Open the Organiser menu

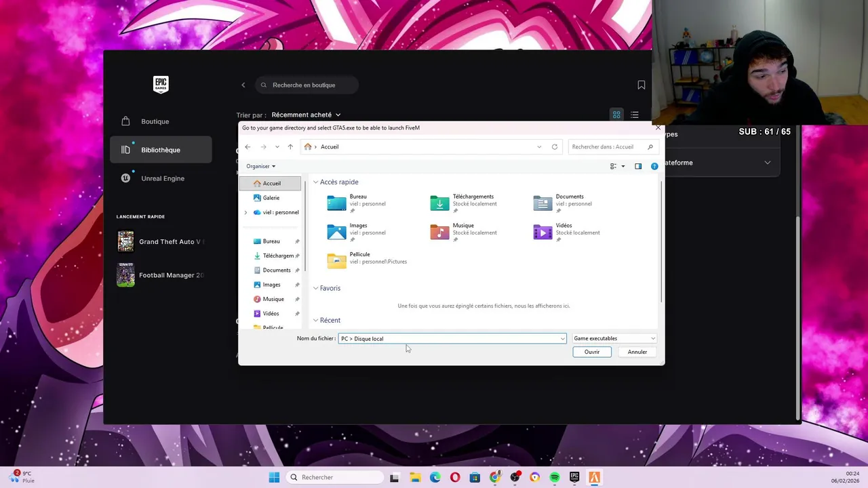click(x=261, y=166)
